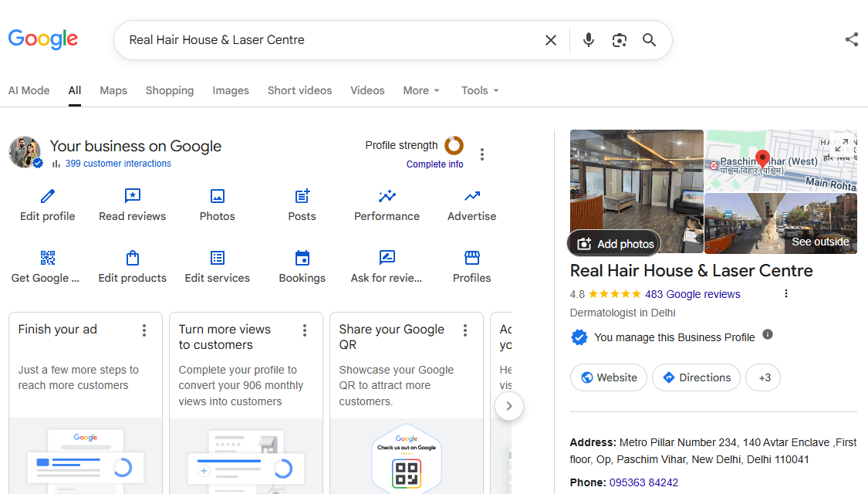
Task: Open Turn more views to customers card
Action: pyautogui.click(x=246, y=403)
